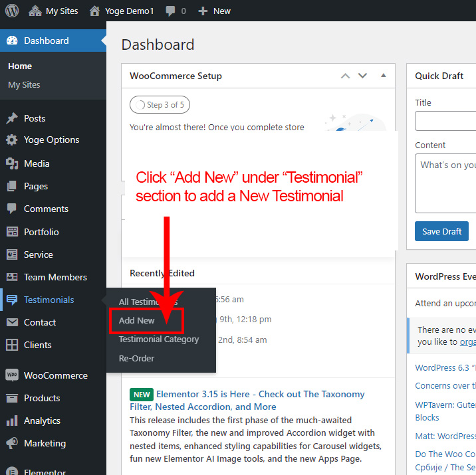Viewport: 476px width, 475px height.
Task: Open the comments bubble icon in admin bar
Action: pos(171,11)
